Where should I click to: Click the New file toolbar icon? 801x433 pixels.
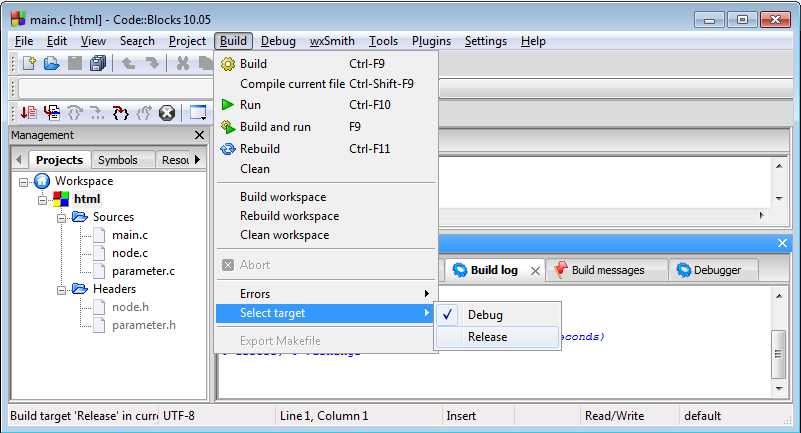pos(29,64)
